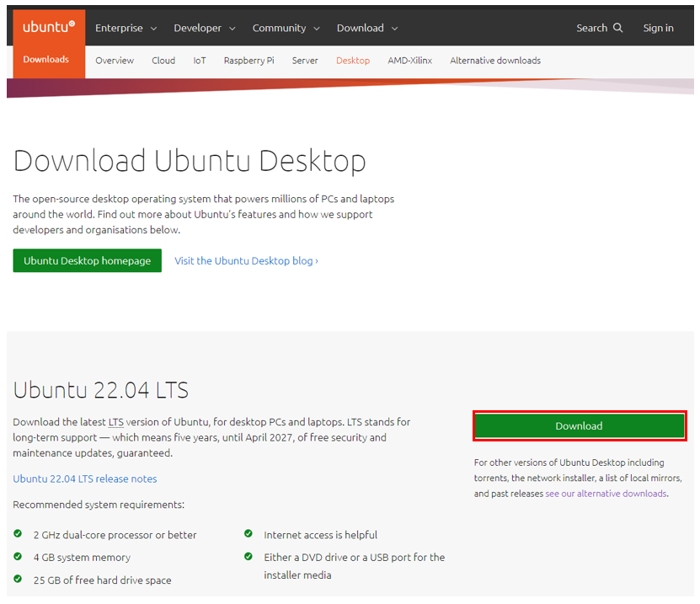Switch to Server tab

click(305, 61)
